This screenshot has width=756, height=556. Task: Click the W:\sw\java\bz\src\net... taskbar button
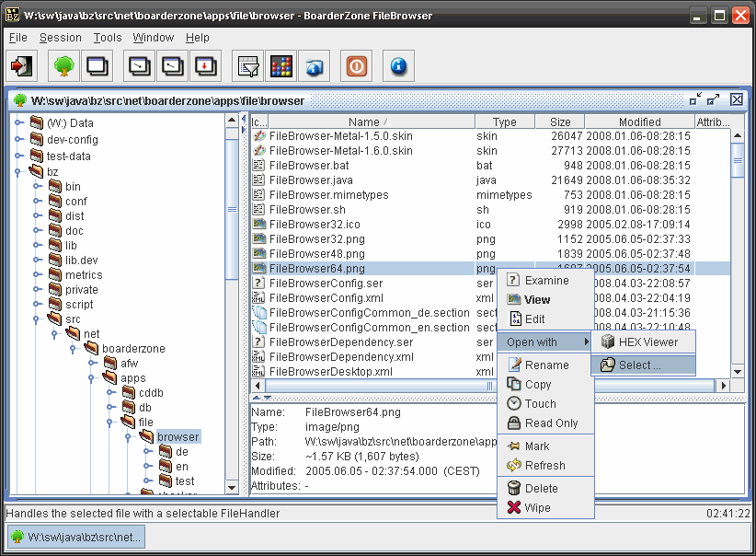point(76,537)
